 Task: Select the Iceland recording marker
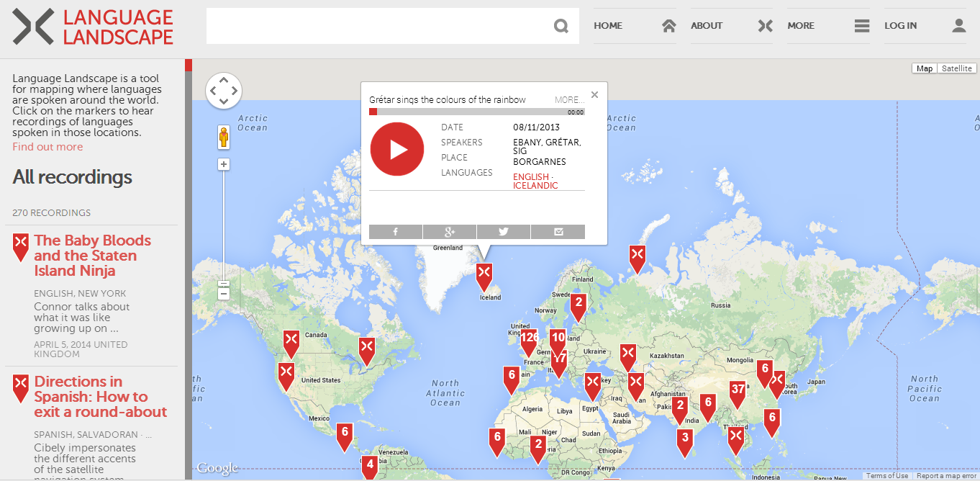pyautogui.click(x=484, y=276)
